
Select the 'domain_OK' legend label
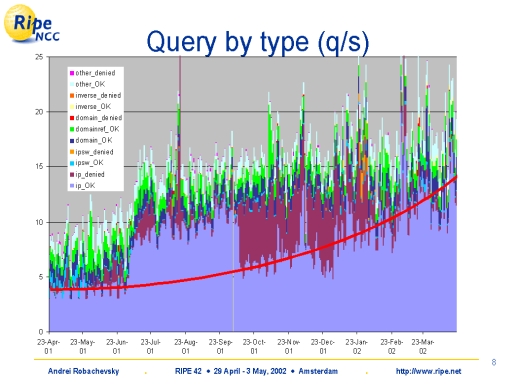(x=94, y=140)
